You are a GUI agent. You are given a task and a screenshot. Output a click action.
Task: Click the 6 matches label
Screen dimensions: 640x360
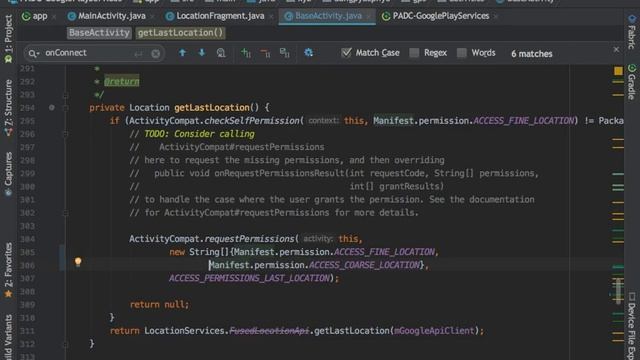click(531, 54)
